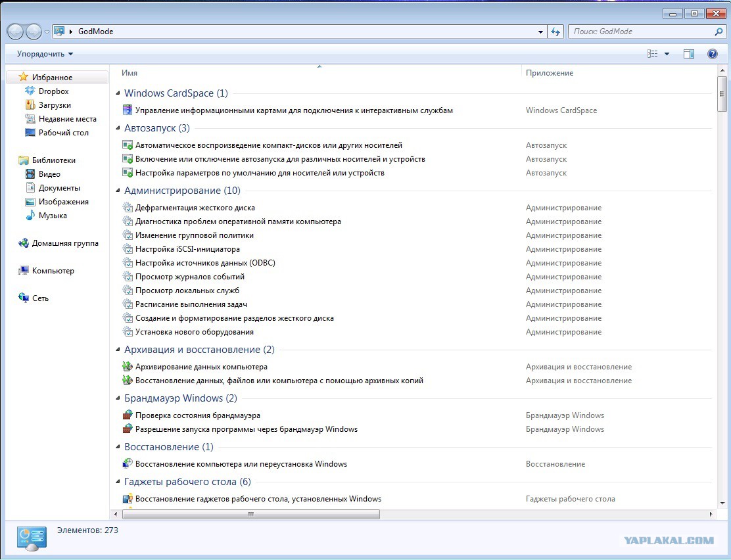Image resolution: width=731 pixels, height=560 pixels.
Task: Open Разрешение запуска программы через брандмауэр Windows
Action: pyautogui.click(x=246, y=429)
